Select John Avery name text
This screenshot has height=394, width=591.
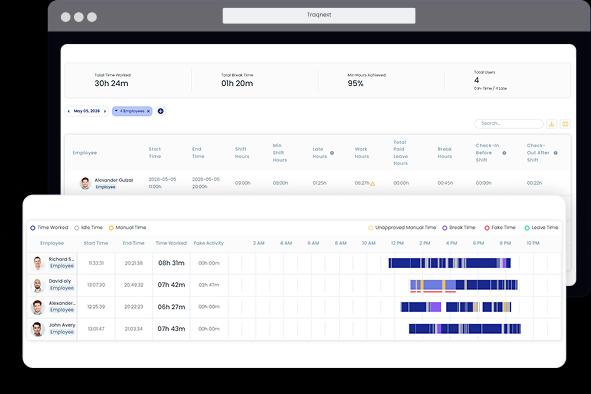(x=62, y=325)
